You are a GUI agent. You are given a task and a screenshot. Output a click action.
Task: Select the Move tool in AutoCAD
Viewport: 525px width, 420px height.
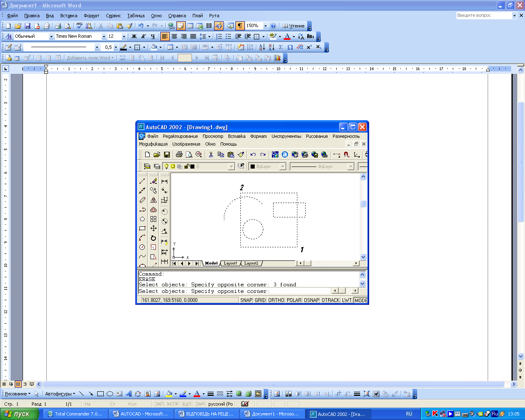pos(153,228)
